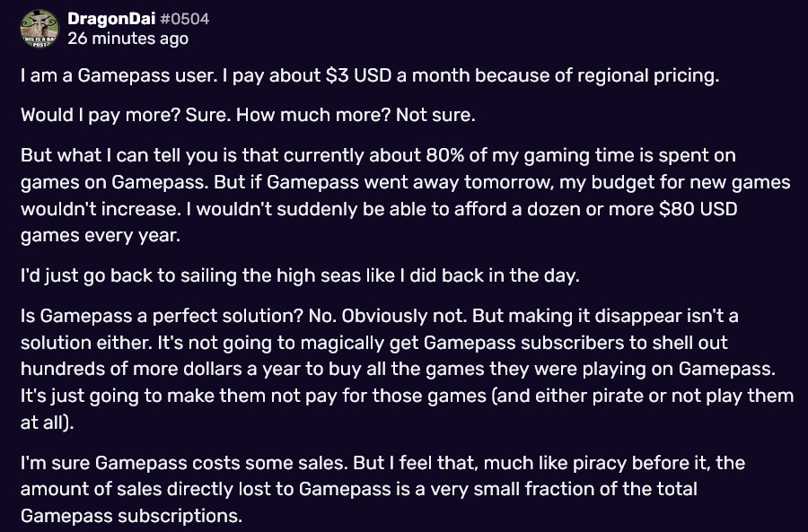
Task: Open the '26 minutes ago' timestamp permalink
Action: click(x=127, y=39)
